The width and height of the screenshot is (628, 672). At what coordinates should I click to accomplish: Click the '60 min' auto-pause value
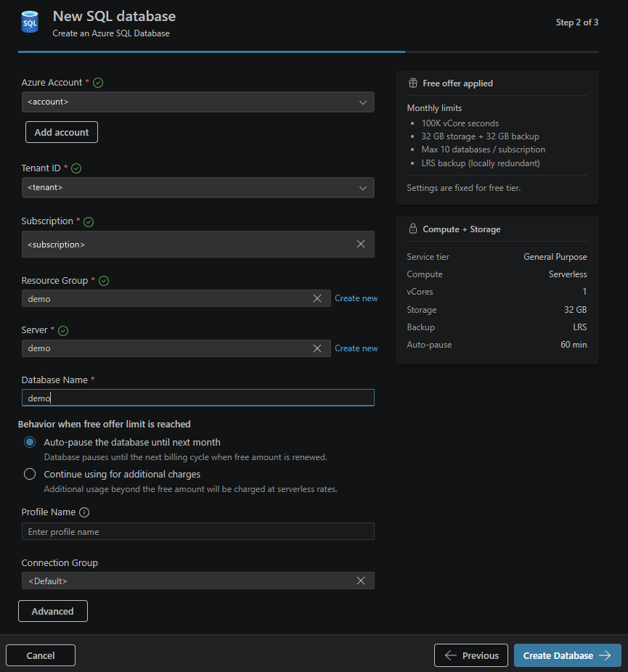[x=574, y=345]
